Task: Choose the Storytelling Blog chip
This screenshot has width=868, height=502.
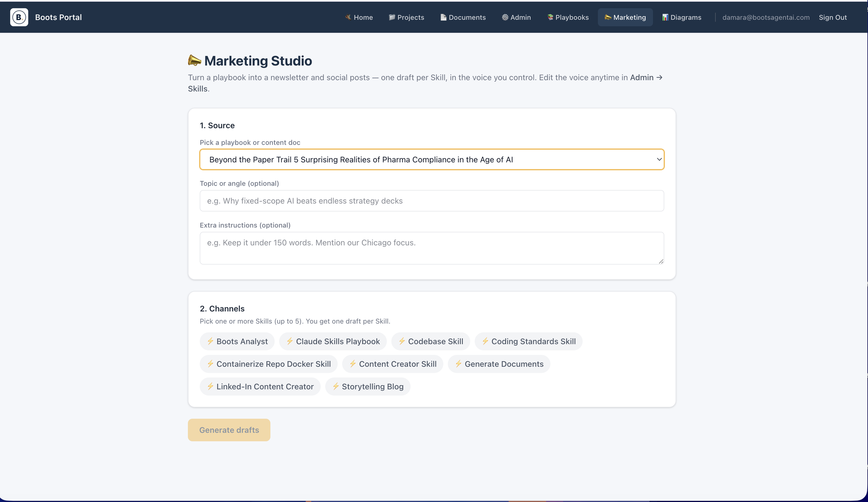Action: click(x=368, y=386)
